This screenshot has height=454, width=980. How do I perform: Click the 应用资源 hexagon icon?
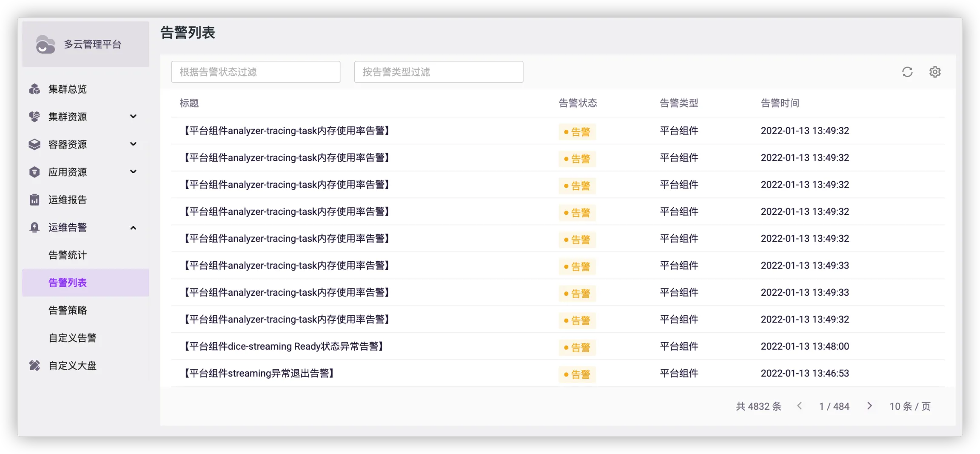tap(34, 172)
